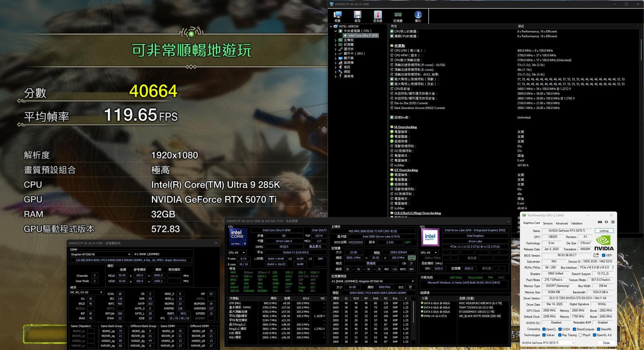
Task: Open the 感測器 sensors thermometer icon
Action: tap(378, 16)
